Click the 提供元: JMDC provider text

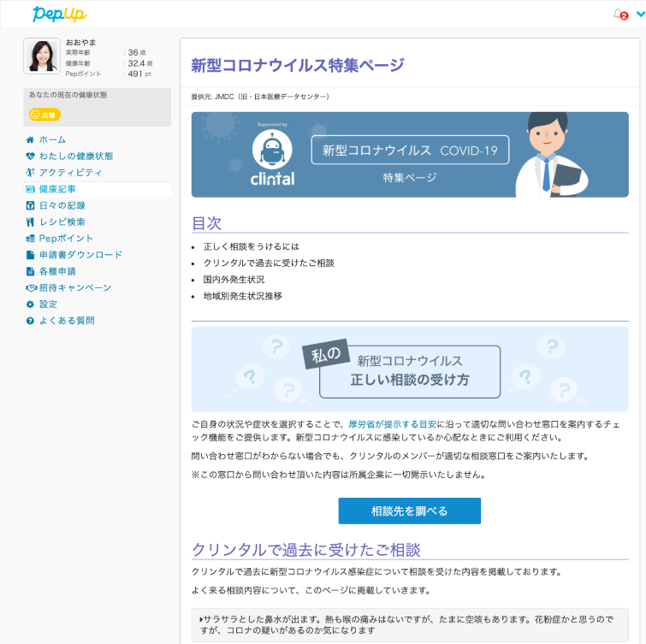click(260, 97)
